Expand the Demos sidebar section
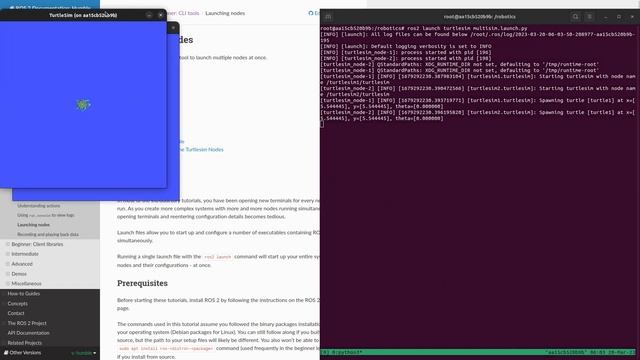 8,274
